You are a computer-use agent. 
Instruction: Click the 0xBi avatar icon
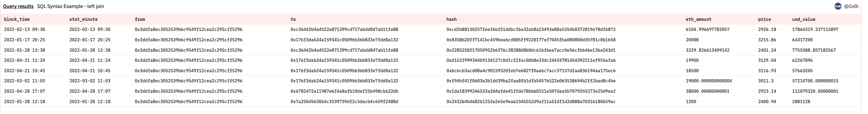click(838, 6)
